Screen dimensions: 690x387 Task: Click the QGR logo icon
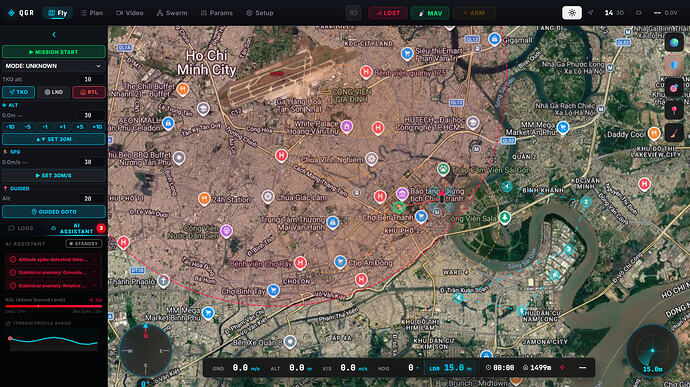coord(11,13)
